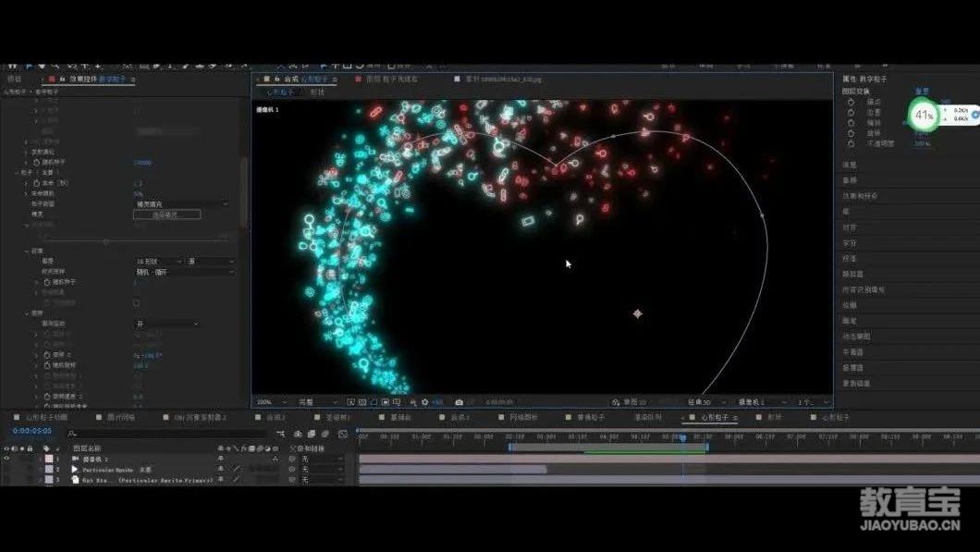Viewport: 980px width, 552px height.
Task: Open 内容识别填充 panel header
Action: [864, 289]
